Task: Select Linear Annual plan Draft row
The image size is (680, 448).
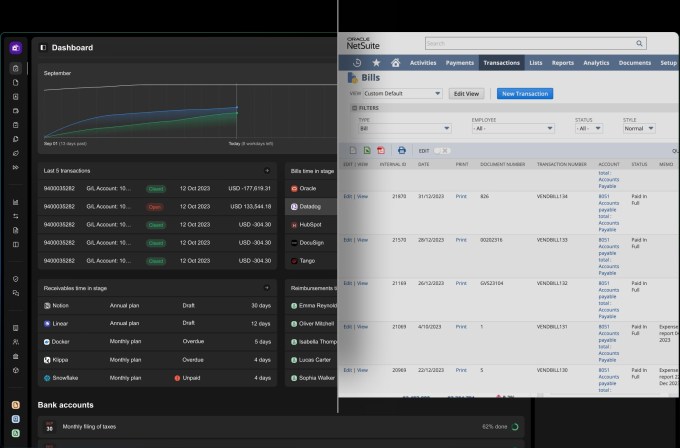Action: click(x=157, y=324)
